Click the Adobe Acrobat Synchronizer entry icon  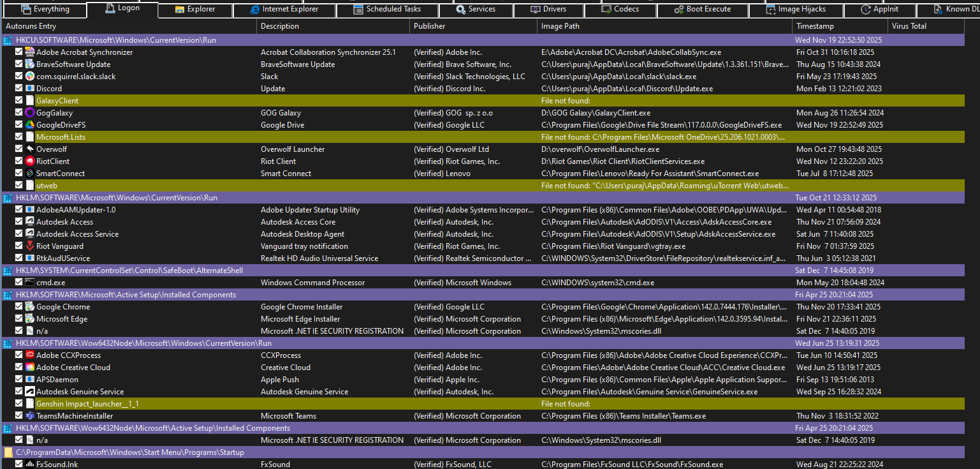[x=29, y=52]
